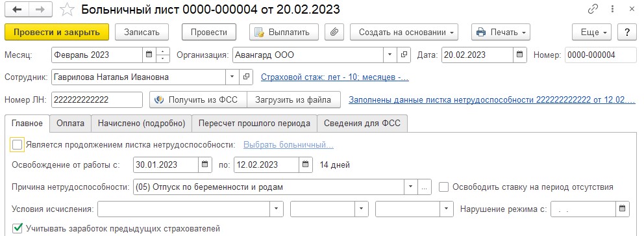Switch to the Пересчет прошлого периода tab
This screenshot has height=236, width=644.
[254, 124]
